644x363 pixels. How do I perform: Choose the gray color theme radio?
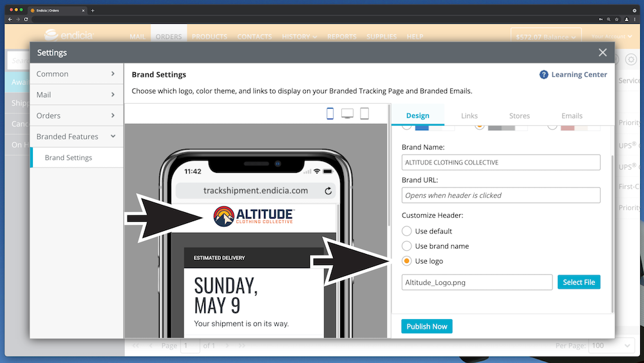(x=479, y=127)
